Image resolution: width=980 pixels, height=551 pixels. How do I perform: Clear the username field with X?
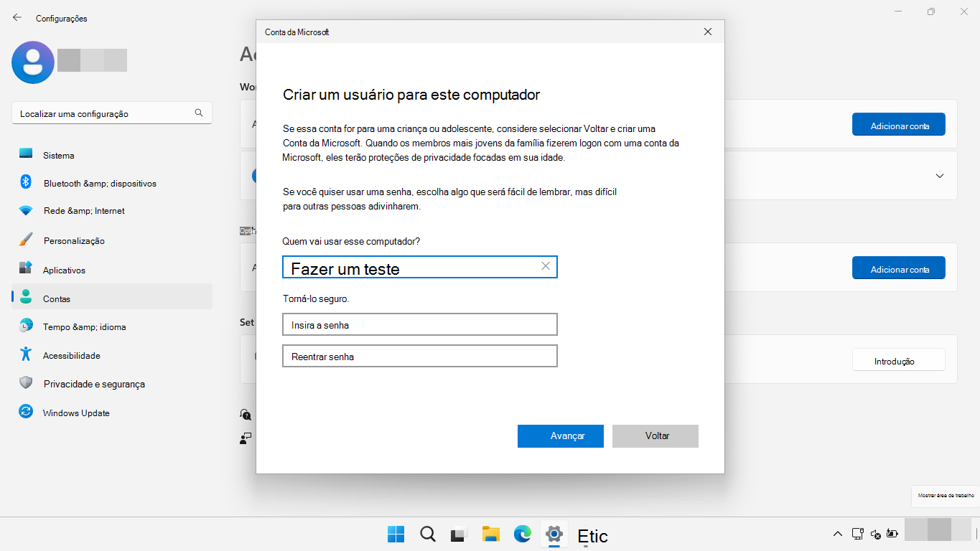(x=546, y=266)
